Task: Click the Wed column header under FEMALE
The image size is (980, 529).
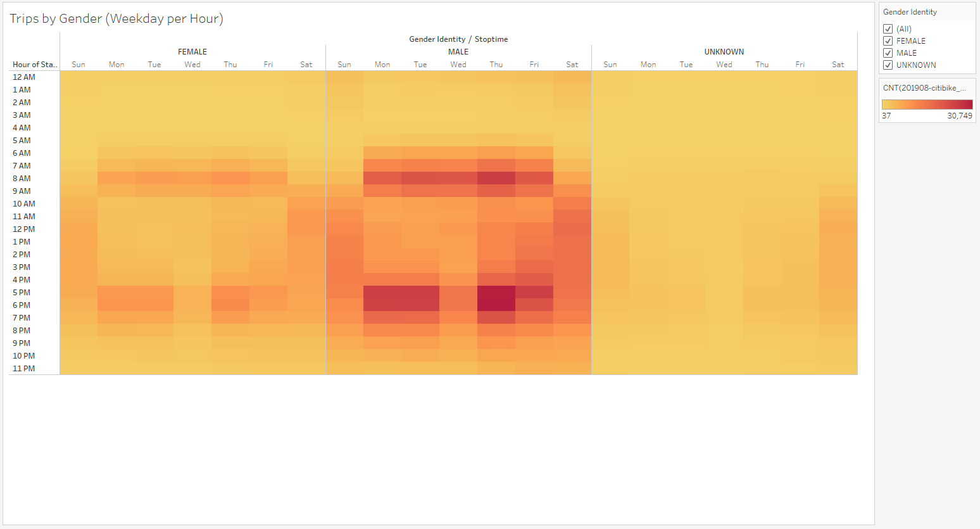Action: pyautogui.click(x=192, y=65)
